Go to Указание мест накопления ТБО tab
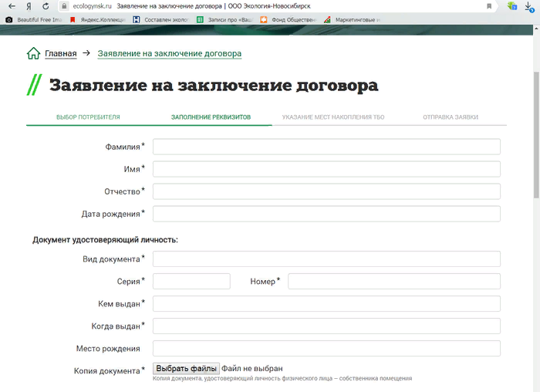 click(333, 117)
